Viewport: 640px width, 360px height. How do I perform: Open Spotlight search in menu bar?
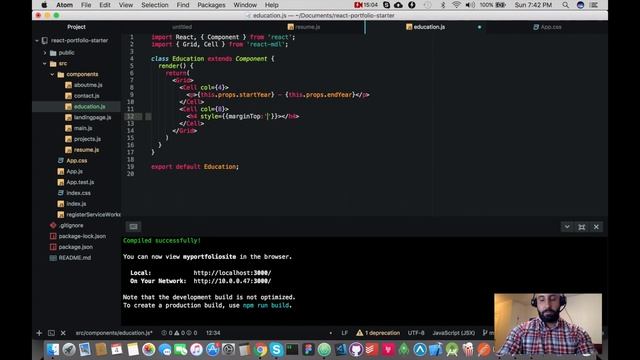tap(565, 5)
